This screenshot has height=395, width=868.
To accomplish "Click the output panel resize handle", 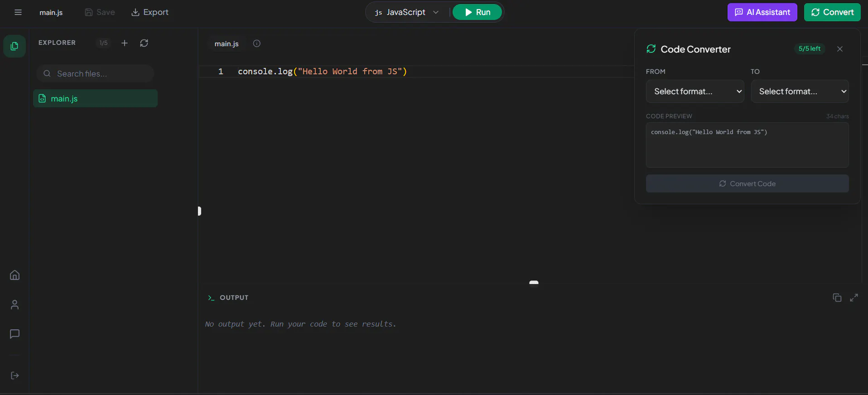I will tap(534, 283).
